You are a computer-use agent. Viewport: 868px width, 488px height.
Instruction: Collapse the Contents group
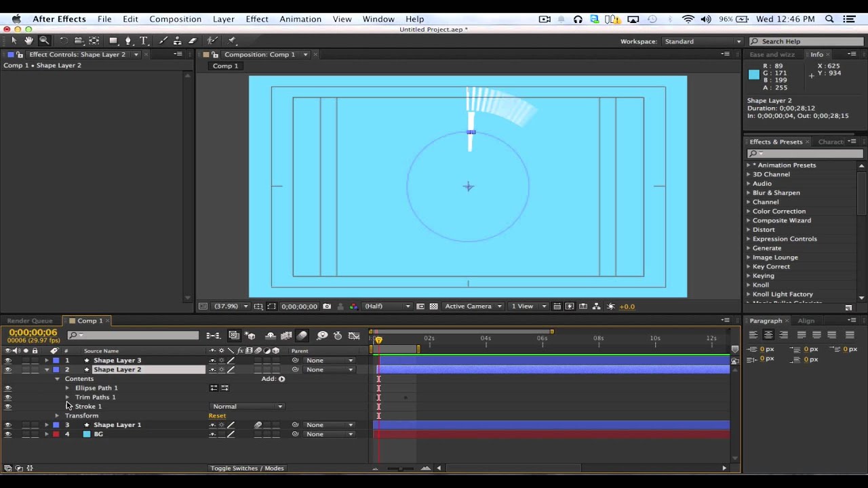(x=57, y=379)
